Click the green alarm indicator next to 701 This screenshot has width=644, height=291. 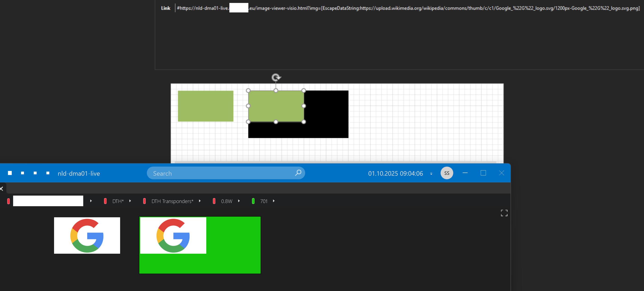pos(253,201)
